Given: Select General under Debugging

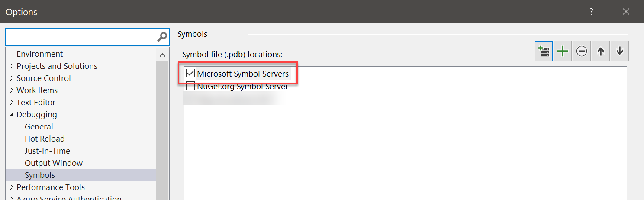Looking at the screenshot, I should coord(39,127).
